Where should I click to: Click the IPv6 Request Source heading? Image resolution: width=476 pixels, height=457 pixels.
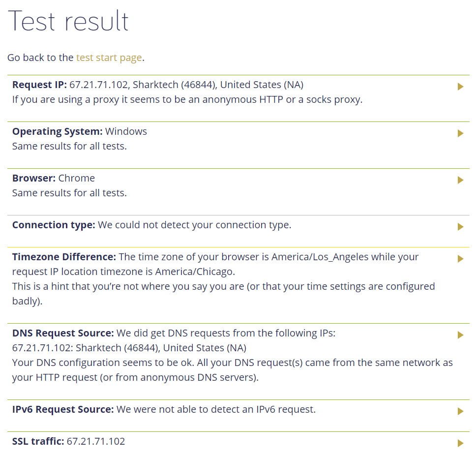63,409
